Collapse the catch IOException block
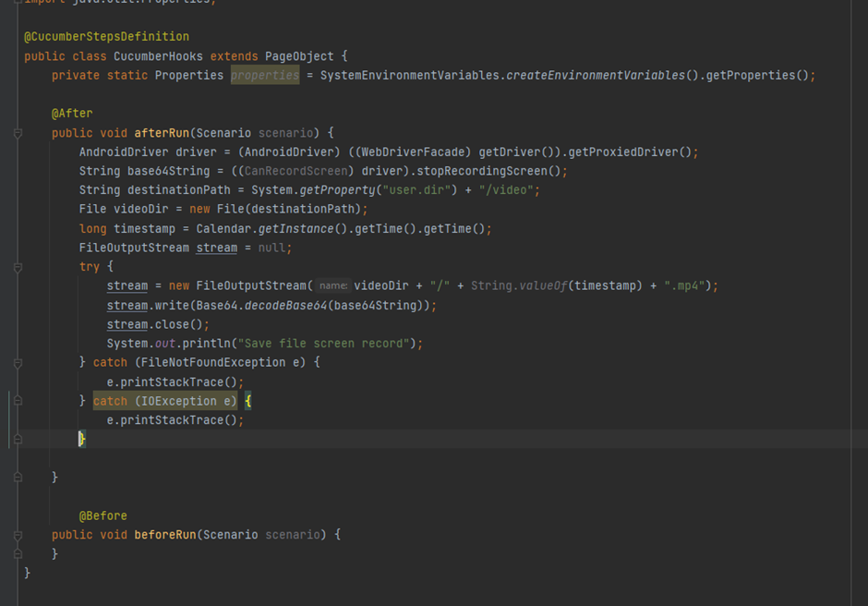This screenshot has width=868, height=606. [17, 400]
